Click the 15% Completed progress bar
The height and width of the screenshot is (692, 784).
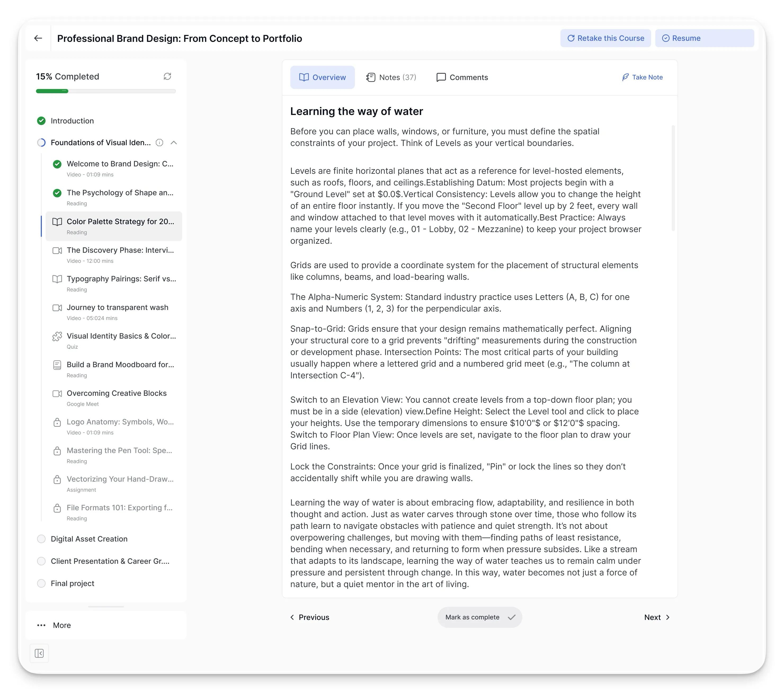[106, 91]
